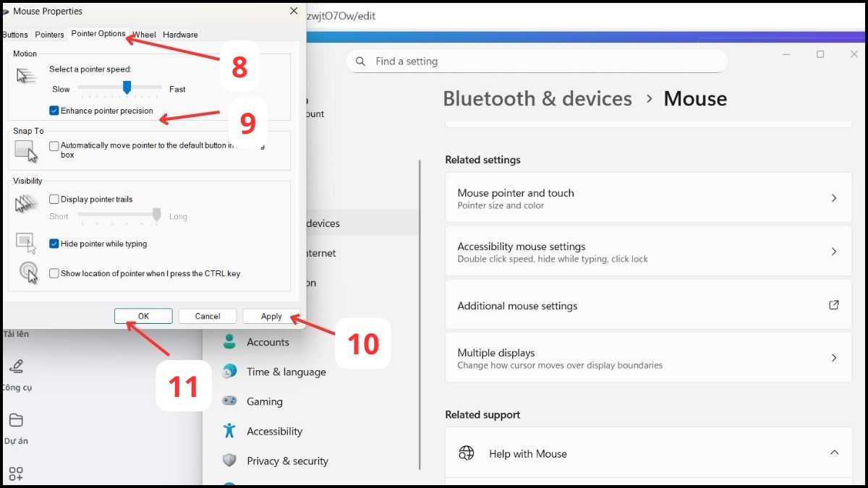Select the Accounts icon in the sidebar
868x488 pixels.
click(x=231, y=342)
